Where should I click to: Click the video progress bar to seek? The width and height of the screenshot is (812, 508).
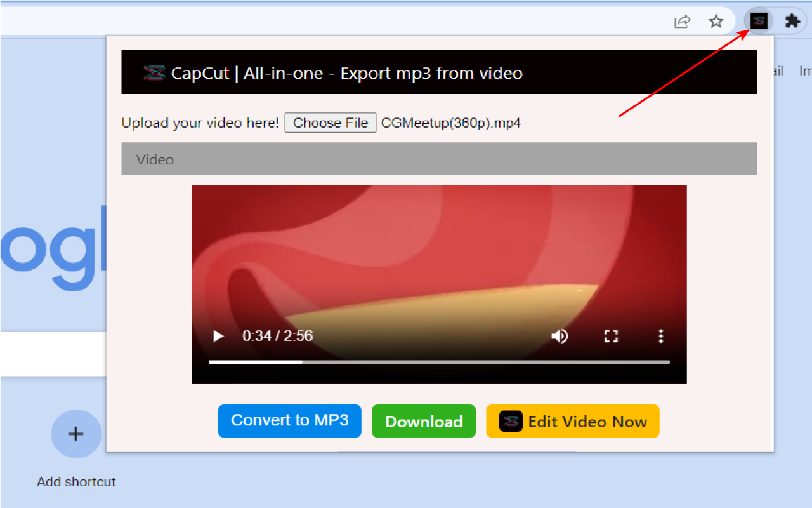(438, 362)
